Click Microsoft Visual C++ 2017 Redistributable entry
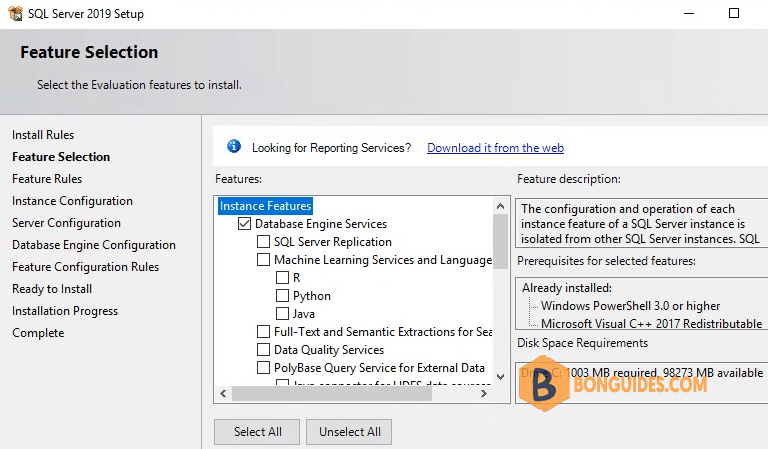768x449 pixels. click(x=651, y=324)
